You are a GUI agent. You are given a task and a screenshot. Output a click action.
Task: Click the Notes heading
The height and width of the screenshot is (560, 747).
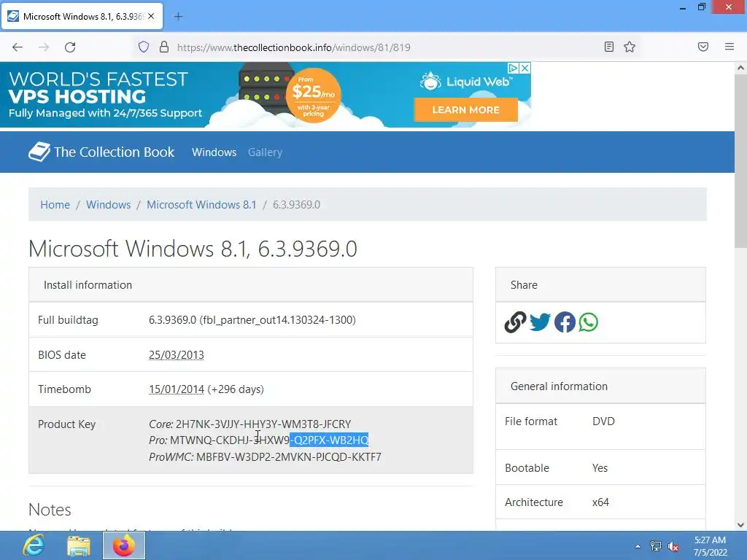click(x=50, y=510)
